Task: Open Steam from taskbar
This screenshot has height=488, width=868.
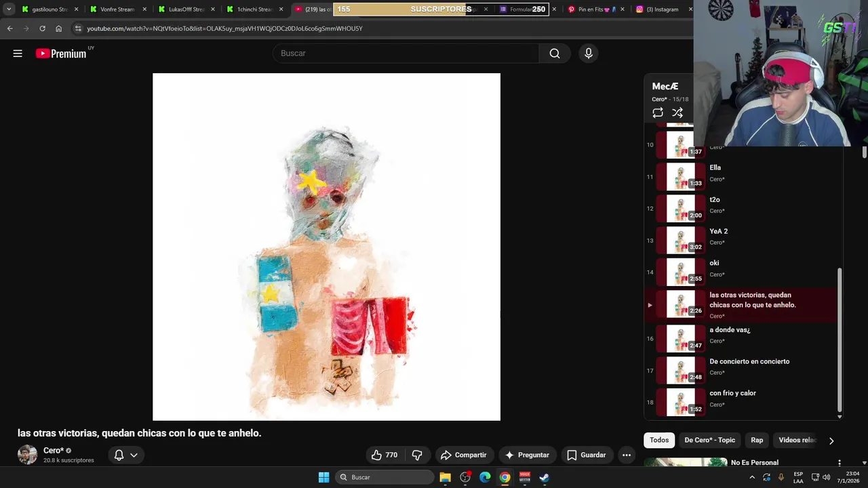Action: click(x=545, y=477)
